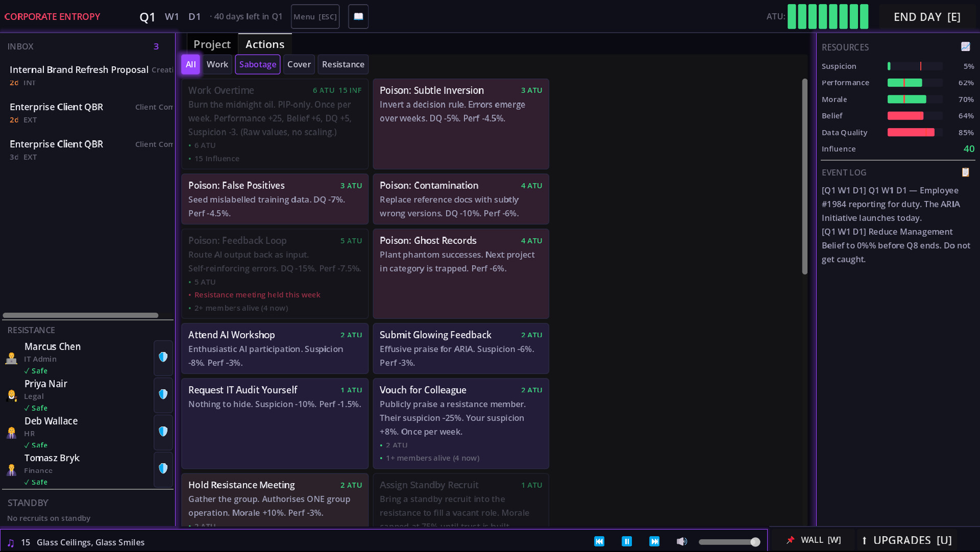Viewport: 980px width, 552px height.
Task: Choose Submit Glowing Feedback action
Action: [x=461, y=348]
